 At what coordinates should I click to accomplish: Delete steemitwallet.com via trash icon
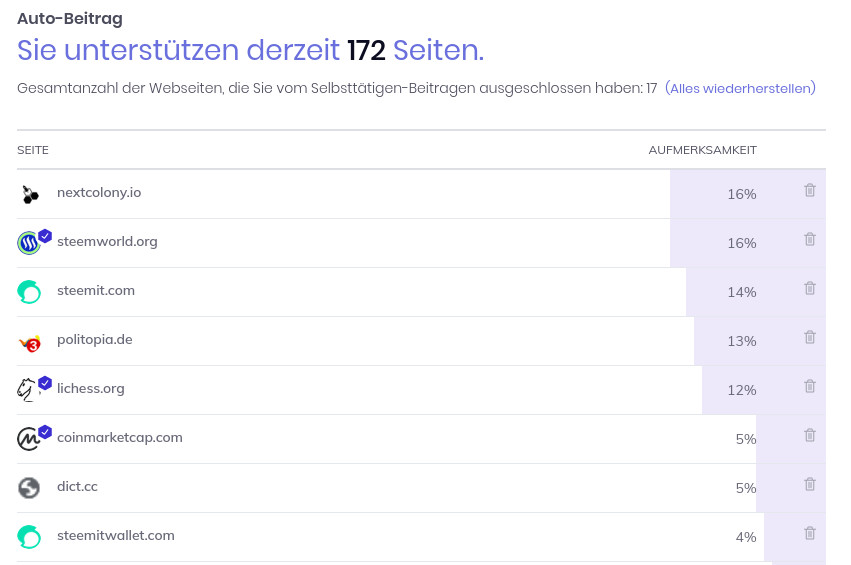pos(810,533)
